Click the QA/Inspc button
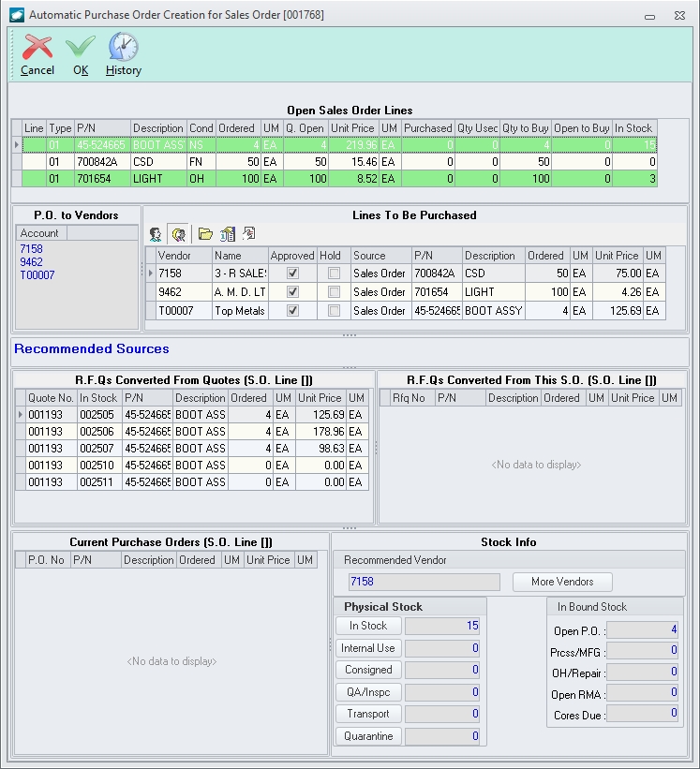The width and height of the screenshot is (700, 769). point(368,692)
